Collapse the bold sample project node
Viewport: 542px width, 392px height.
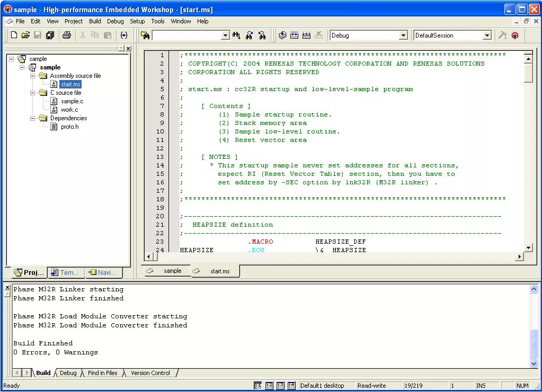click(22, 67)
